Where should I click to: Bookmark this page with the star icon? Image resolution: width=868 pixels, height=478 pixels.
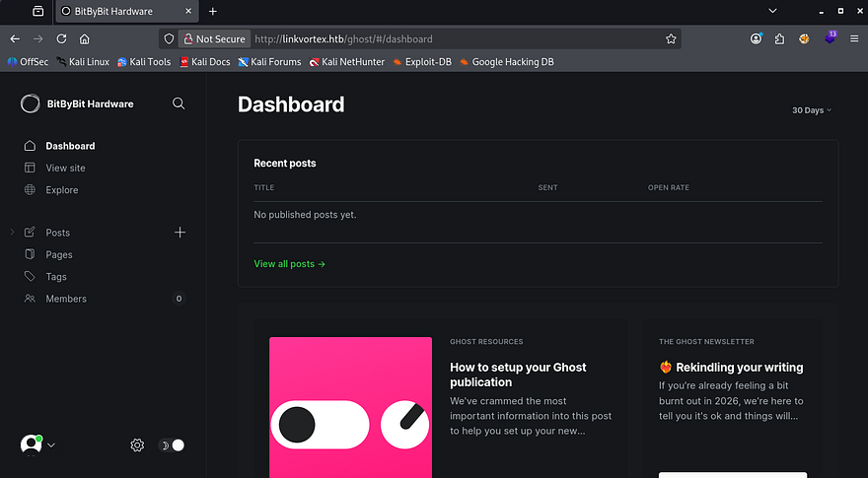[671, 39]
